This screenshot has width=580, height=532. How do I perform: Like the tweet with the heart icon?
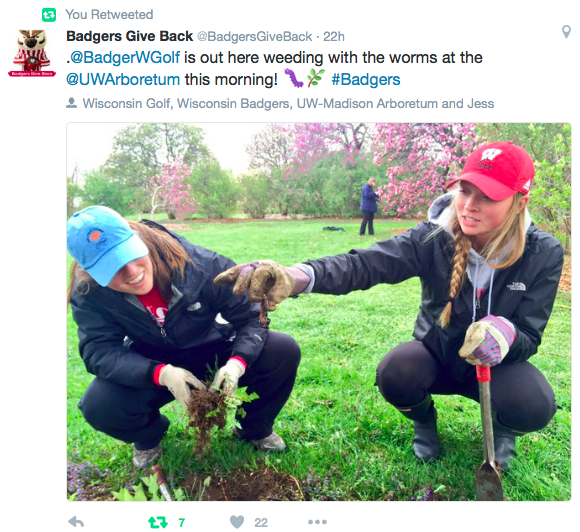pyautogui.click(x=237, y=522)
